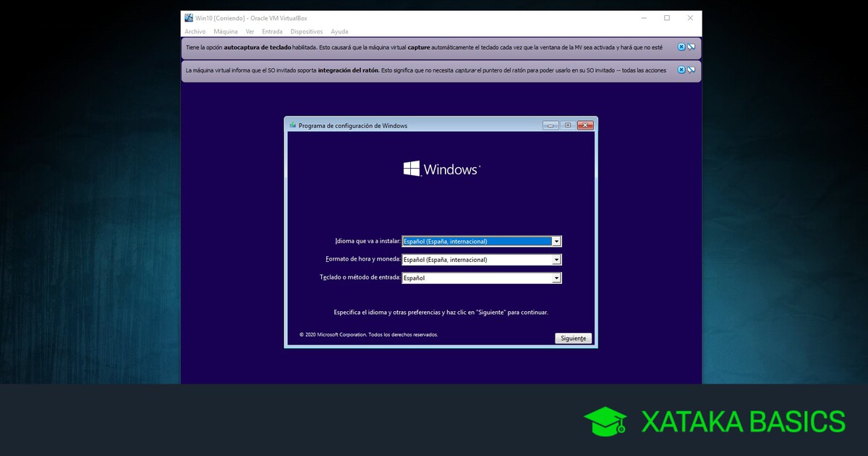
Task: Open the Archivo menu
Action: pos(195,32)
